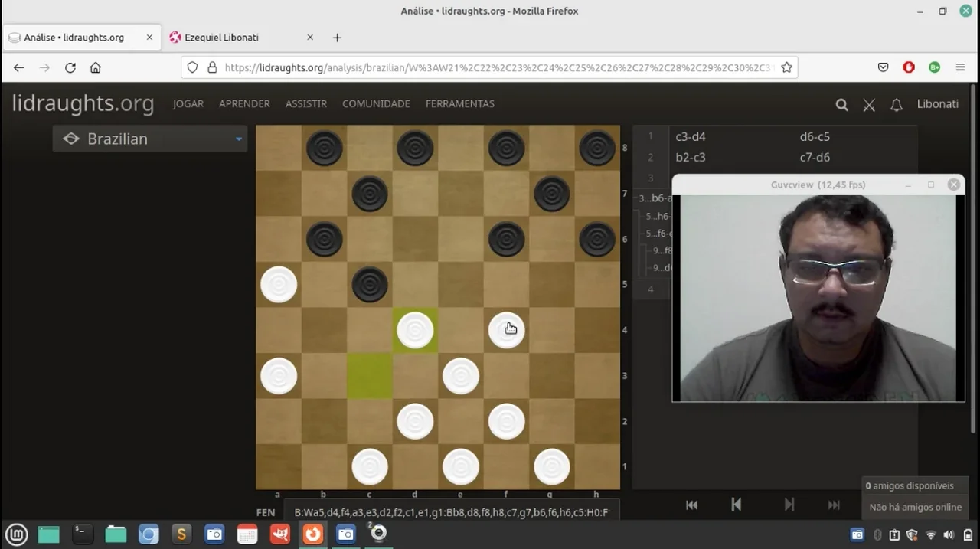This screenshot has width=980, height=549.
Task: Open Firefox hamburger application menu
Action: tap(960, 67)
